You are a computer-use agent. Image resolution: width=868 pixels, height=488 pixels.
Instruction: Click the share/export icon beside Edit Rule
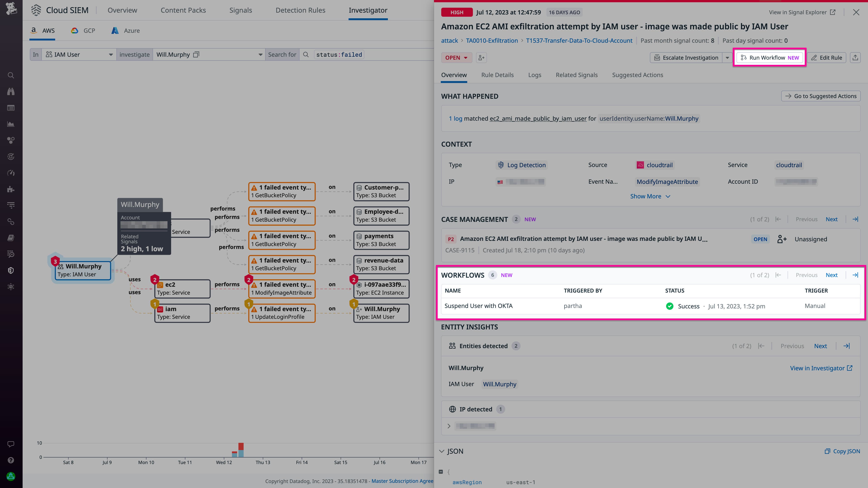click(x=856, y=57)
